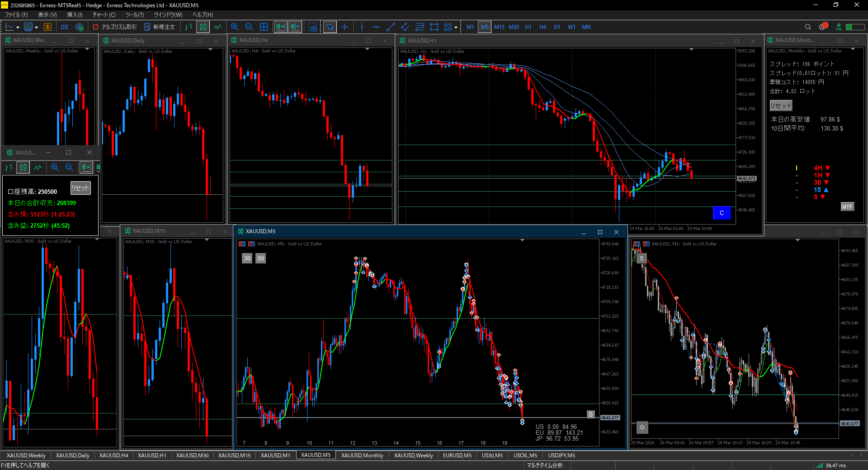Open the チャート(C) menu
Image resolution: width=868 pixels, height=470 pixels.
click(x=104, y=15)
